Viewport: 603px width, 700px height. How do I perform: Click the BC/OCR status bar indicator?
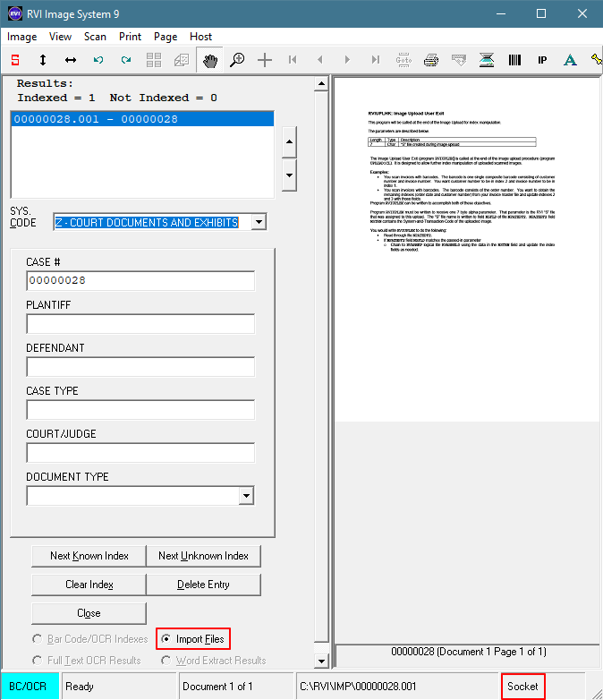tap(30, 687)
